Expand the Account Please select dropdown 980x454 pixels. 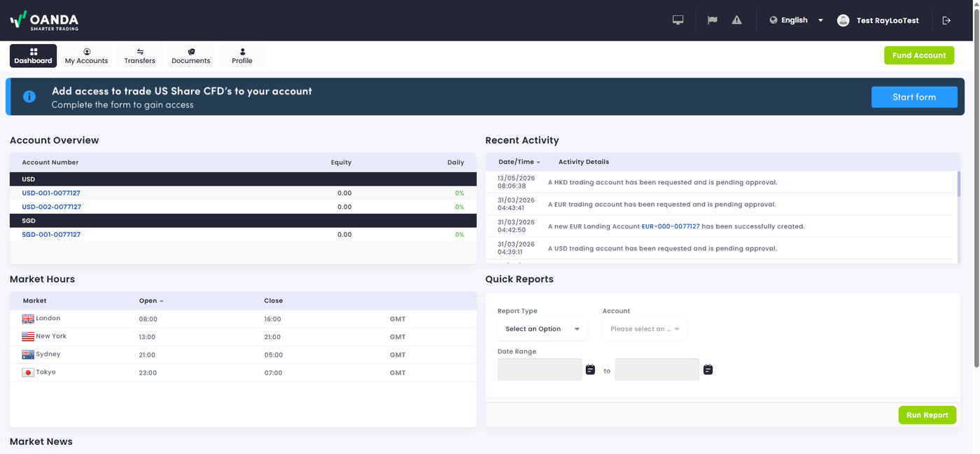[645, 329]
